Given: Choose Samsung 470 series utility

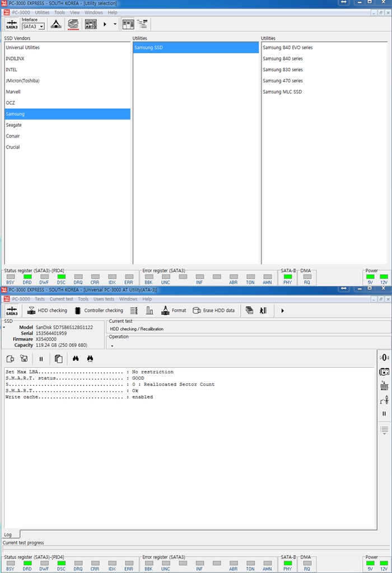Looking at the screenshot, I should (324, 81).
